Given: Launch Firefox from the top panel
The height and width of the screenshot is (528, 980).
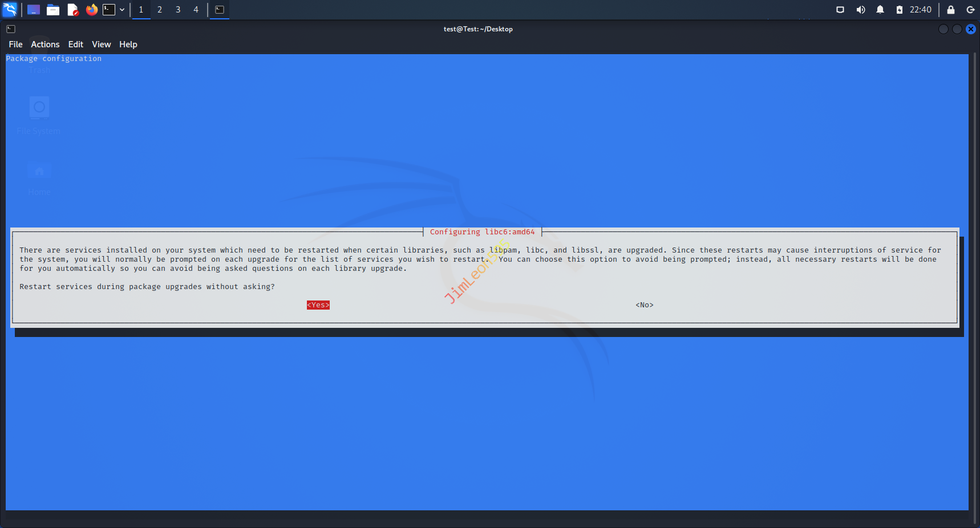Looking at the screenshot, I should pyautogui.click(x=91, y=10).
